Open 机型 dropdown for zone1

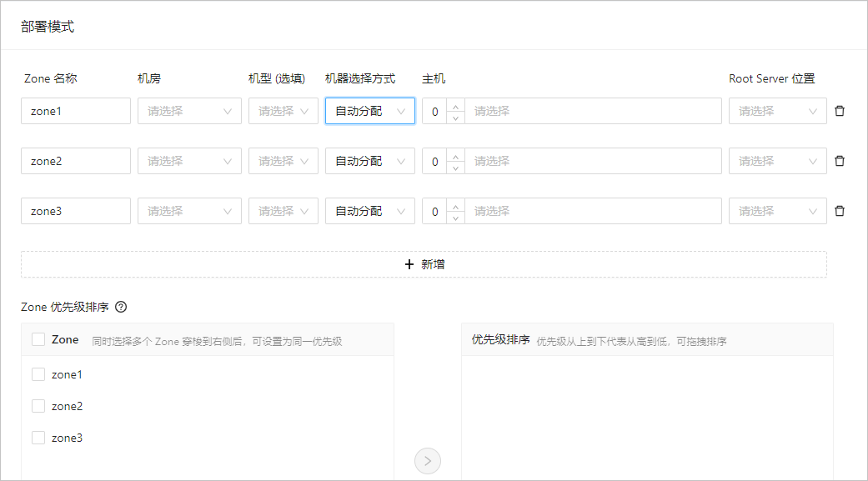click(283, 111)
